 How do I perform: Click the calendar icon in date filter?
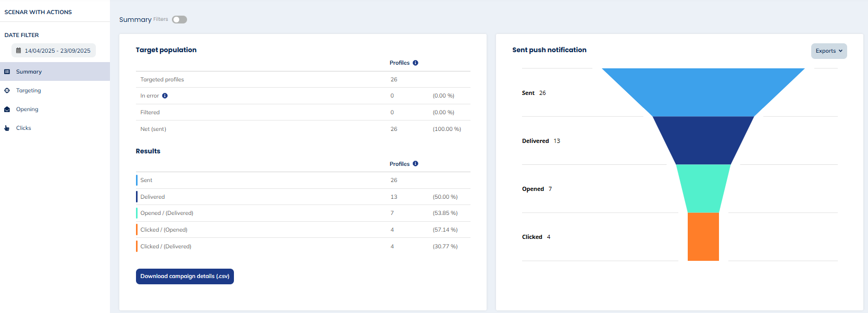tap(19, 51)
